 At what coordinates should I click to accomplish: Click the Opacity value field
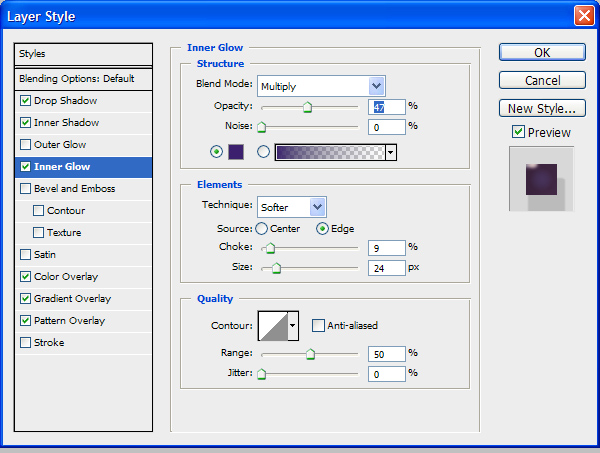pyautogui.click(x=386, y=107)
